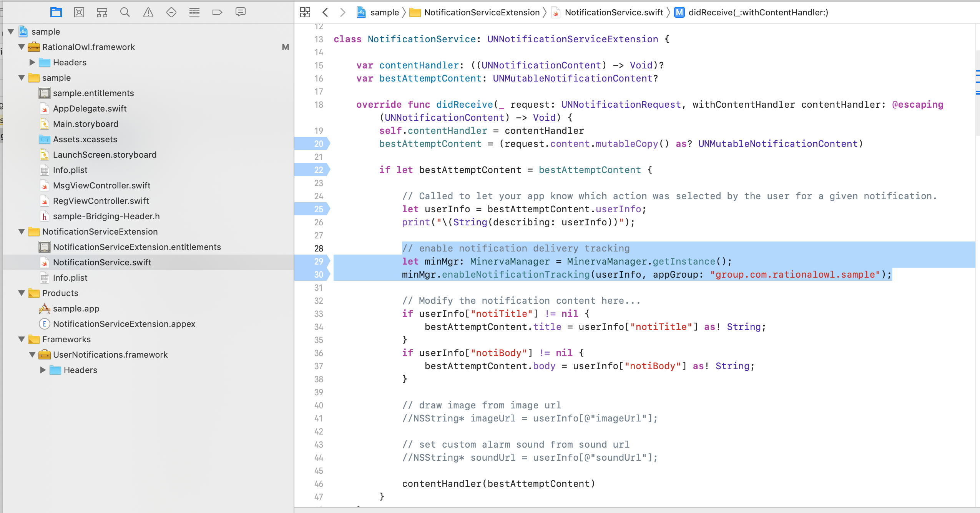Go back with the editor back arrow
The height and width of the screenshot is (513, 980).
326,12
